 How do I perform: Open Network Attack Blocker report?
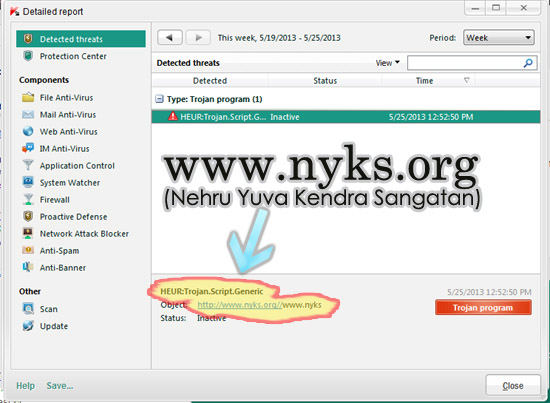click(x=84, y=234)
